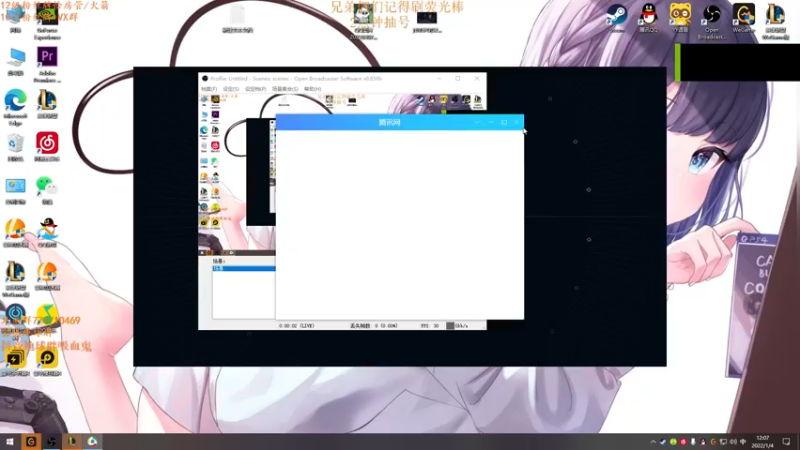Open the QQ penguin tray icon

(703, 442)
